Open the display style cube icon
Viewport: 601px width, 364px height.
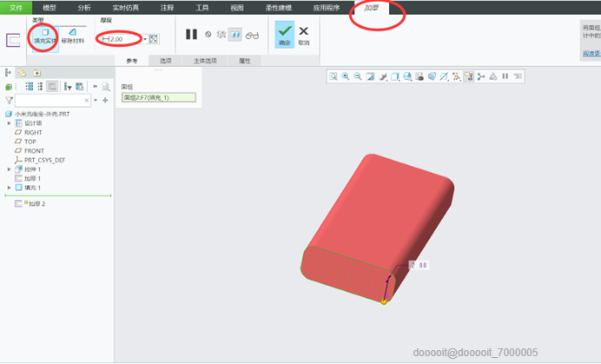(x=395, y=76)
